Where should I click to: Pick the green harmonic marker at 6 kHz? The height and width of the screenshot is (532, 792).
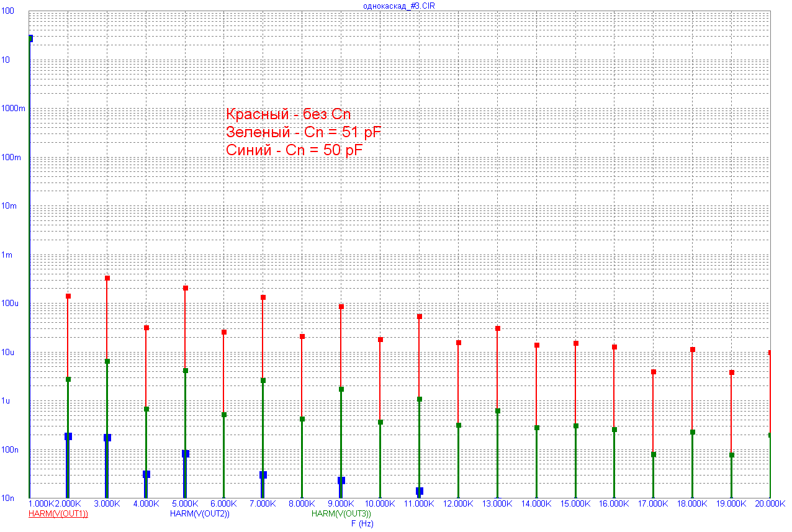[x=224, y=415]
